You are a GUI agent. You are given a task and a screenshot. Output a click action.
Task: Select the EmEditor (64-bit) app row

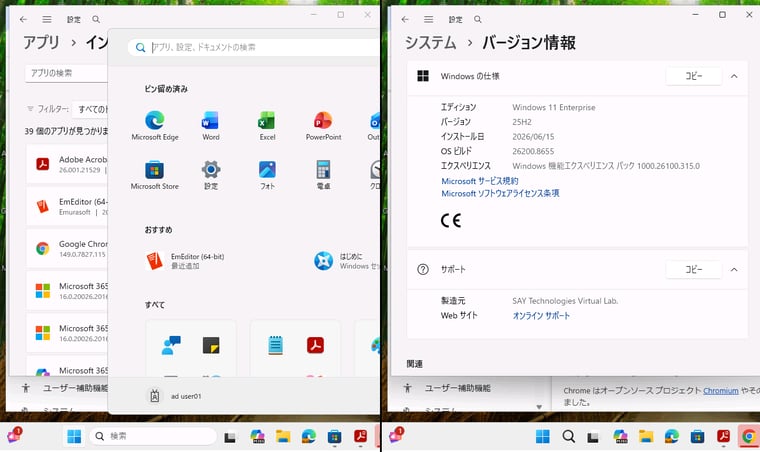click(x=67, y=206)
